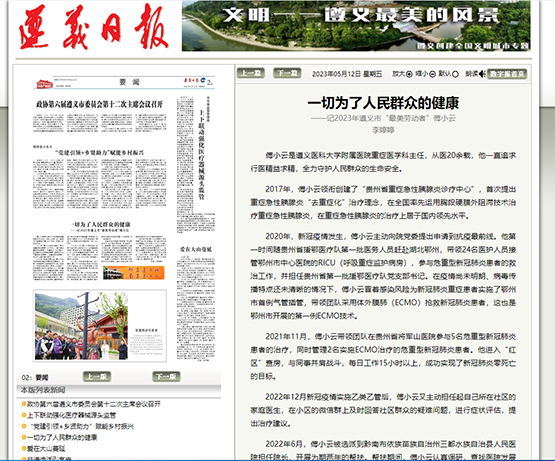Click the 缩小 zoom-out icon
The height and width of the screenshot is (461, 555).
pos(432,74)
